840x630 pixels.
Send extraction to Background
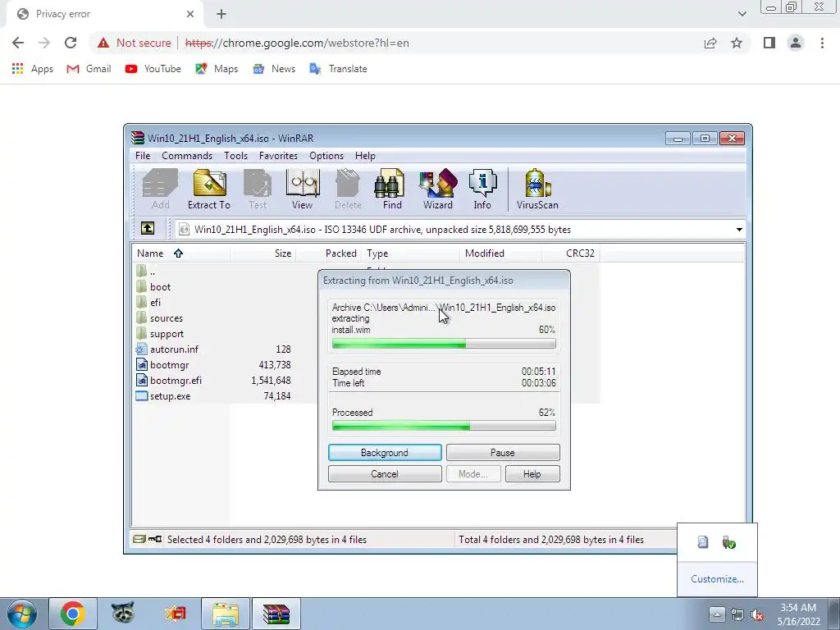click(385, 453)
